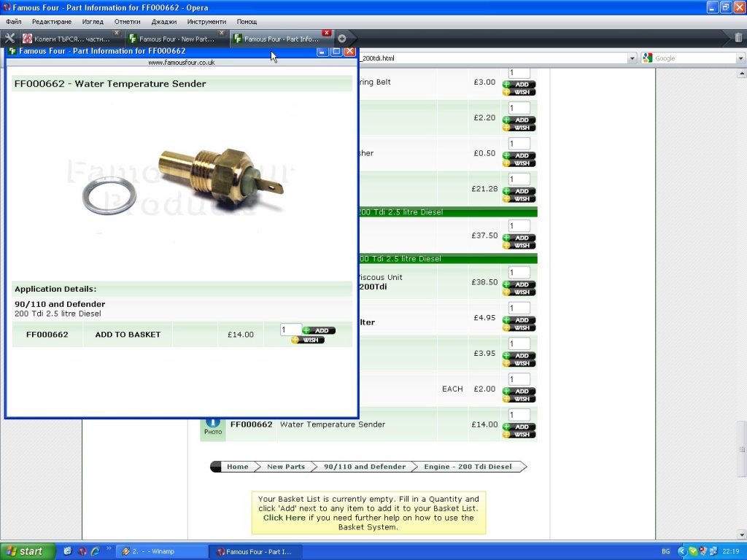Add the £3.00 item to basket

point(519,85)
